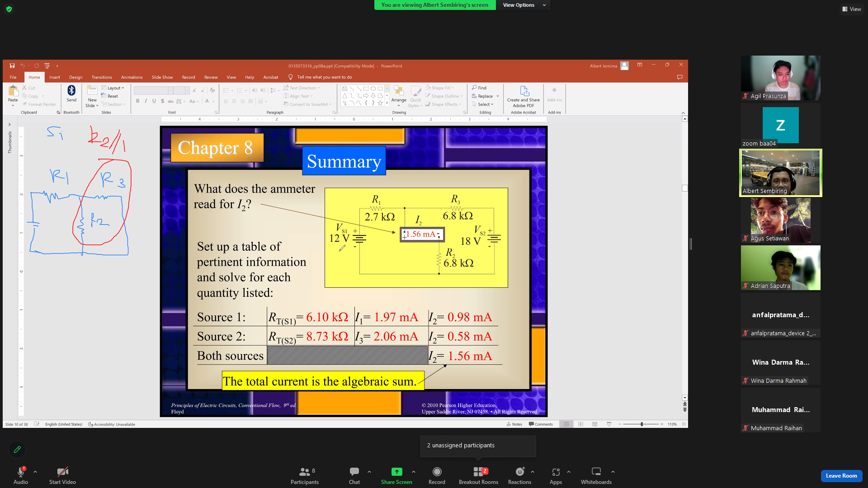Click the zoom in plus in status bar

pyautogui.click(x=662, y=424)
